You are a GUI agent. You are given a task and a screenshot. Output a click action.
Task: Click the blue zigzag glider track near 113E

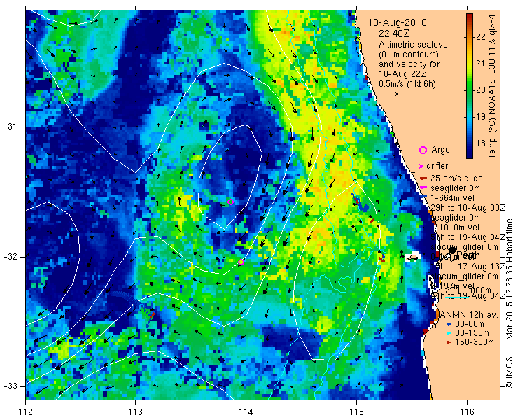click(132, 302)
